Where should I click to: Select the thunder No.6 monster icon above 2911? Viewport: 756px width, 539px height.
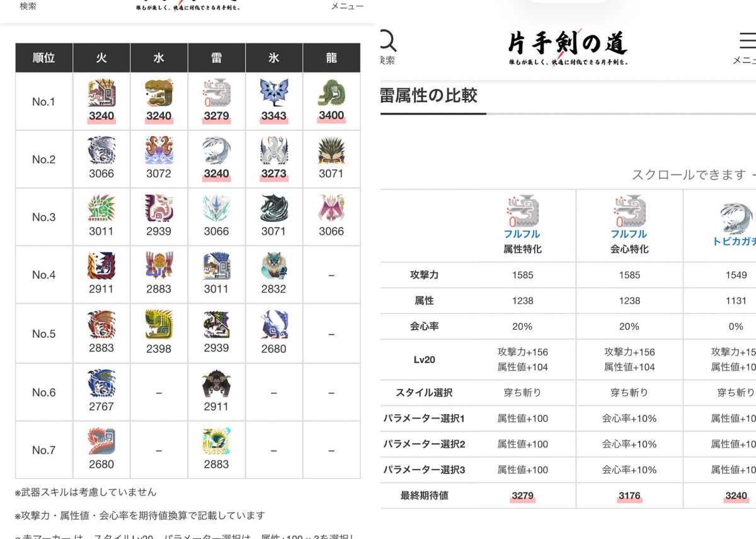(x=216, y=384)
